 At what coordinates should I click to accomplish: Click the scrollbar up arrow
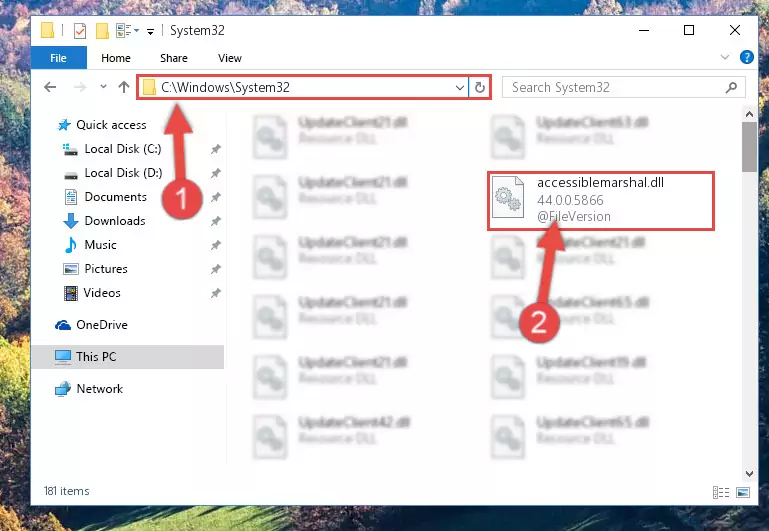(x=749, y=114)
